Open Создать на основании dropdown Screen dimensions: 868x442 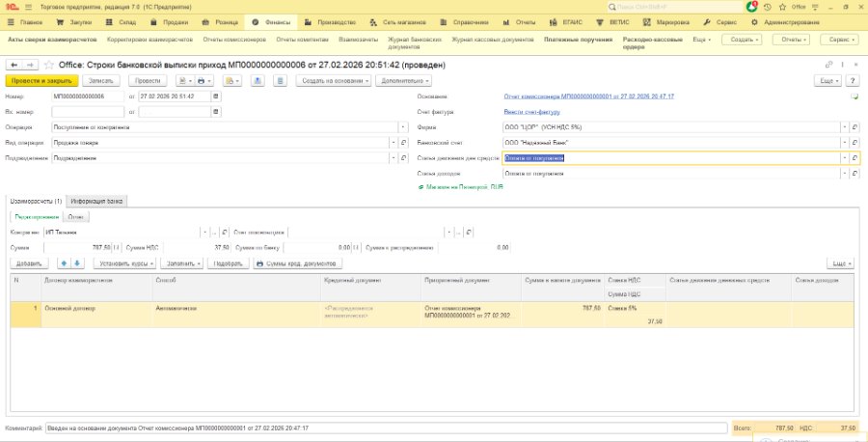pos(334,81)
